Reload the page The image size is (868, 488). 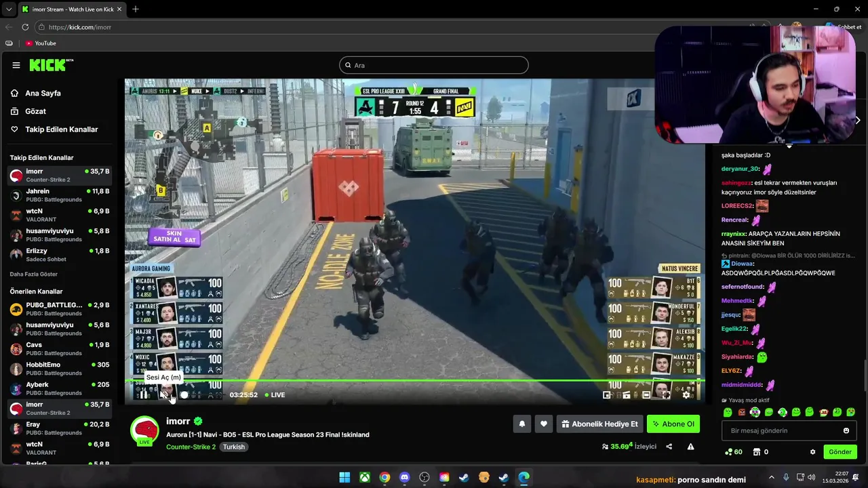pos(25,27)
